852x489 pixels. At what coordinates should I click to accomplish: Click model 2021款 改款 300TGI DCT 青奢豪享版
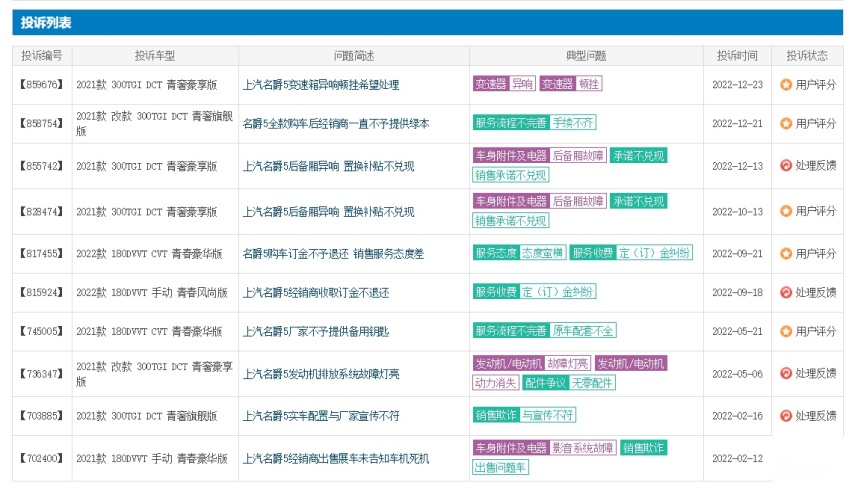click(154, 374)
